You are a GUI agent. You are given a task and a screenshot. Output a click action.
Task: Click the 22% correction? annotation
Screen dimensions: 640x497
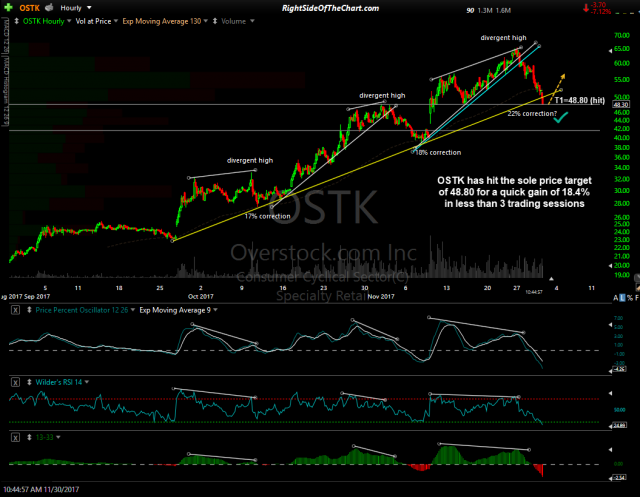(532, 114)
